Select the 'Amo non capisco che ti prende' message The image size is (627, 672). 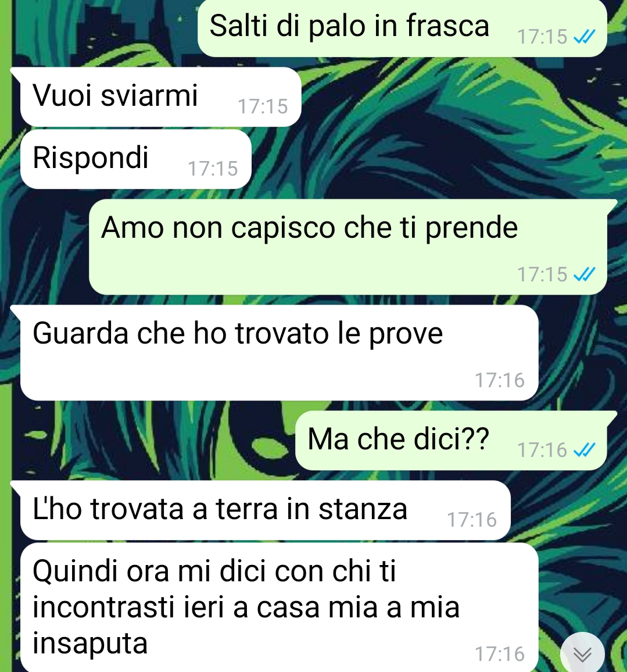pyautogui.click(x=348, y=247)
